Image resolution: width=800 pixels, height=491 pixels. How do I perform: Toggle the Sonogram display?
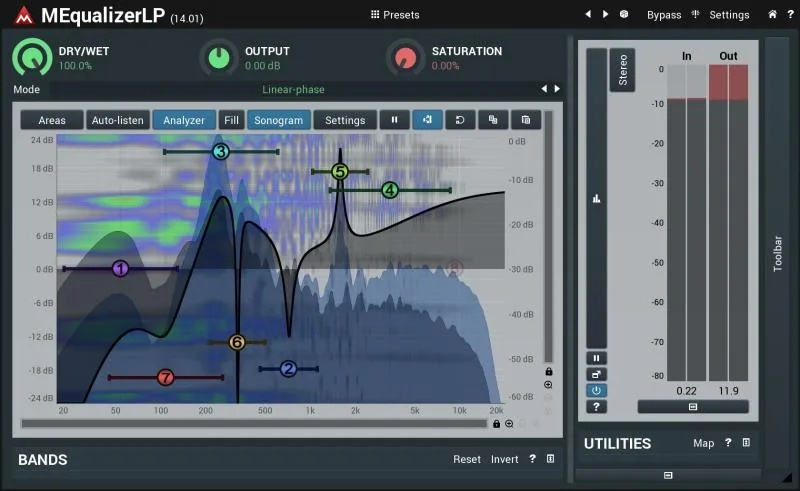[279, 120]
